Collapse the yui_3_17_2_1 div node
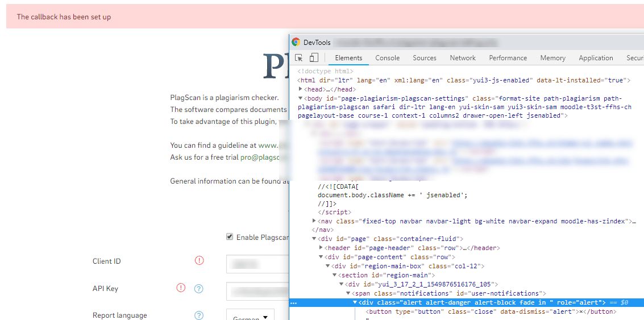This screenshot has width=644, height=320. coord(341,284)
